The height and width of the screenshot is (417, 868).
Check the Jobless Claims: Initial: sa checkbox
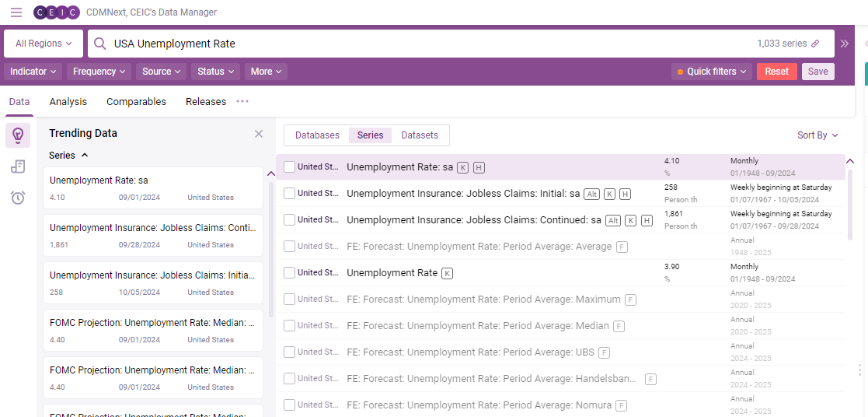(290, 193)
